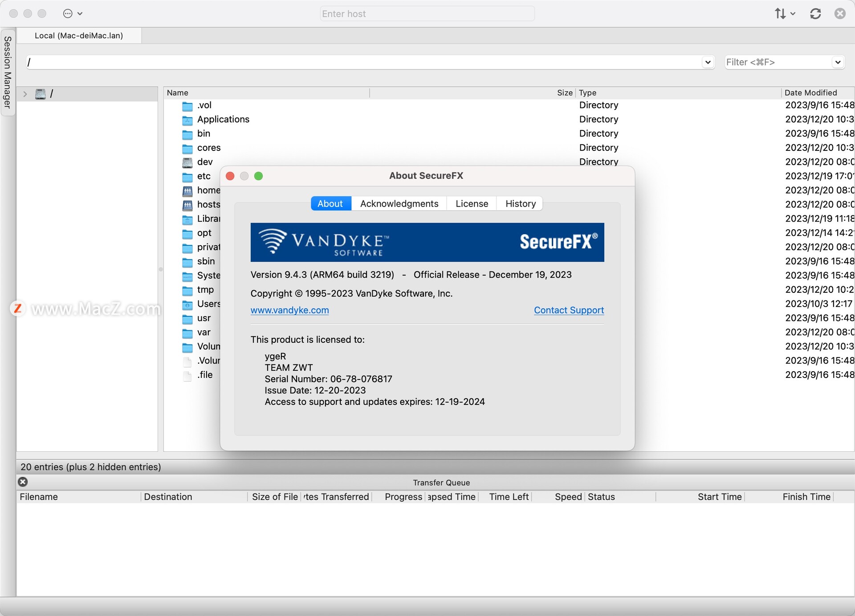The image size is (855, 616).
Task: Select the Local (Mac-deiMac.lan) tab
Action: (79, 36)
